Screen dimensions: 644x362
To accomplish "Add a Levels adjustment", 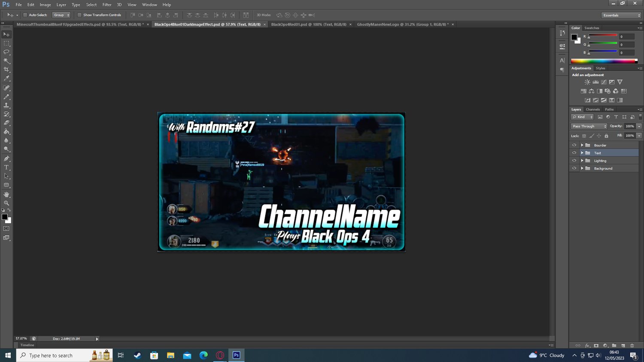I will click(595, 82).
